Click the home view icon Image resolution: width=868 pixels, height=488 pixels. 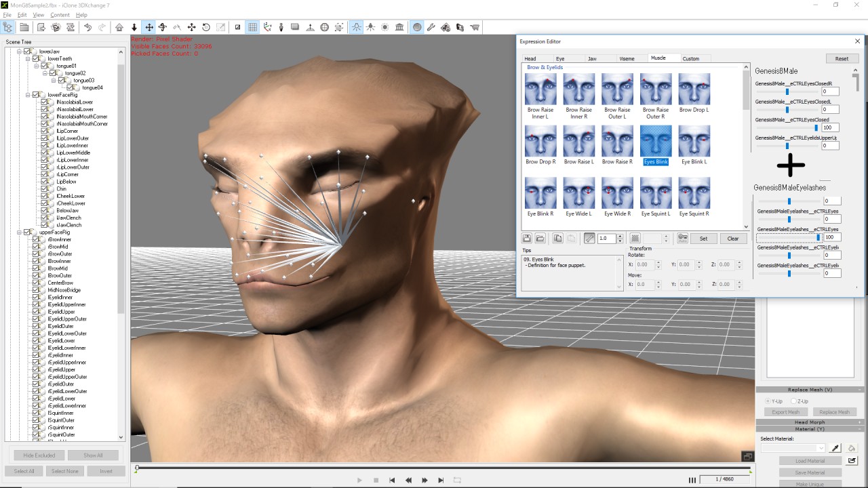[119, 27]
